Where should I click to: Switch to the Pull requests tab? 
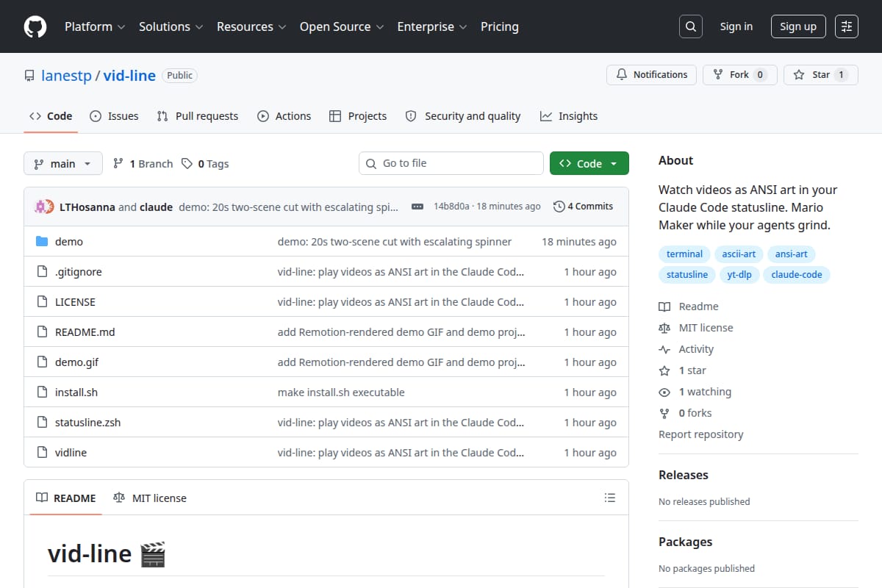198,116
